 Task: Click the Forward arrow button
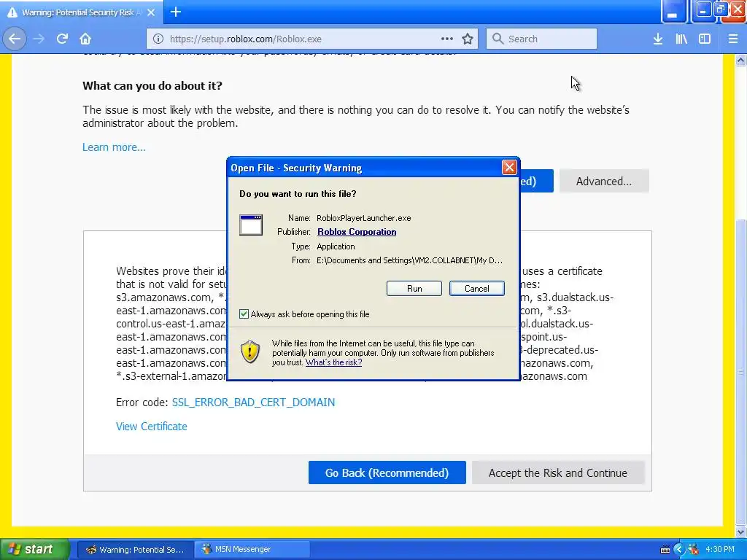coord(39,39)
